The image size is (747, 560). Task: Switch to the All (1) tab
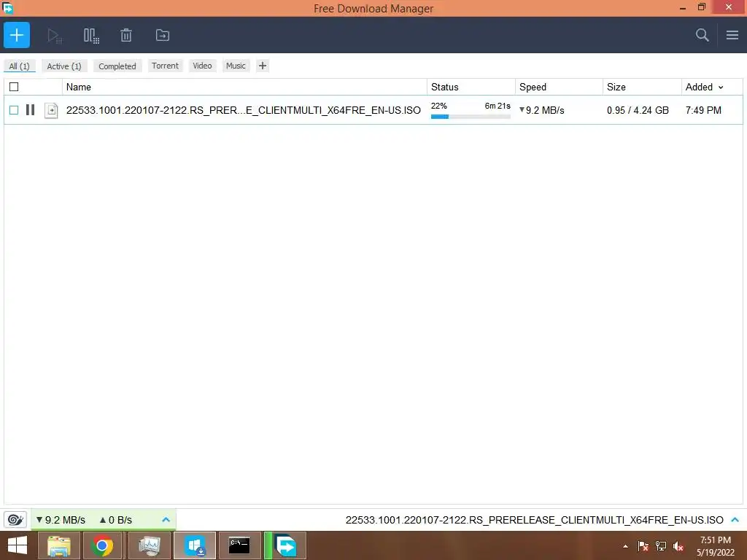tap(20, 66)
